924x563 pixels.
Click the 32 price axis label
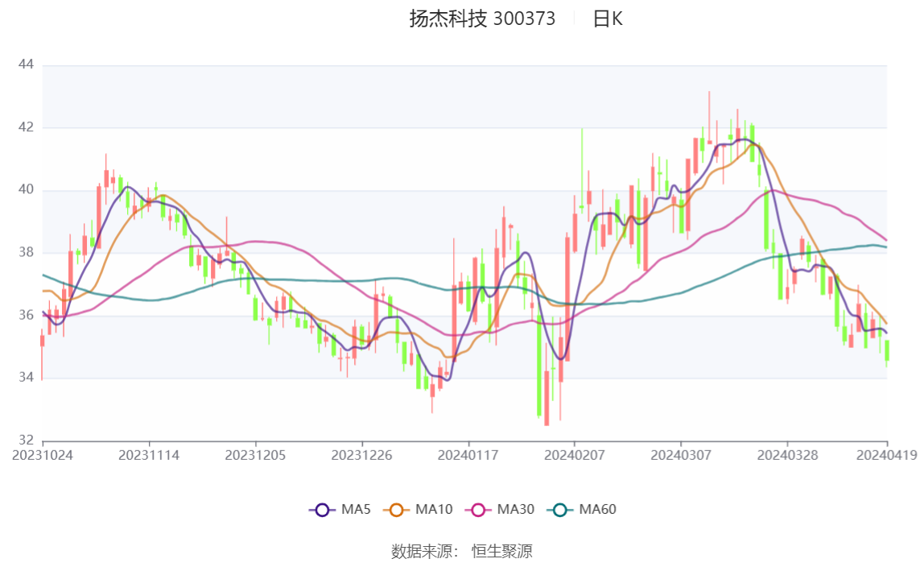click(26, 440)
